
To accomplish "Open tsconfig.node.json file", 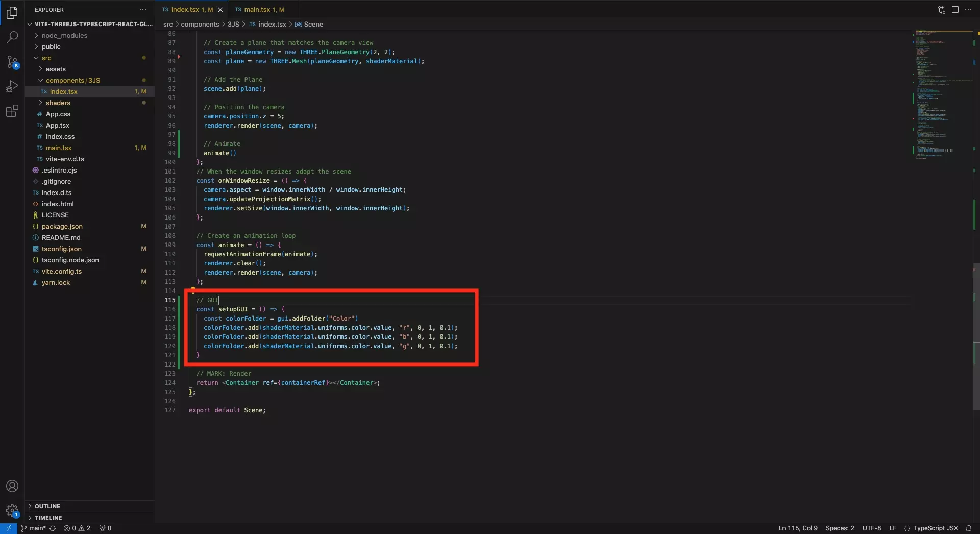I will pyautogui.click(x=89, y=260).
